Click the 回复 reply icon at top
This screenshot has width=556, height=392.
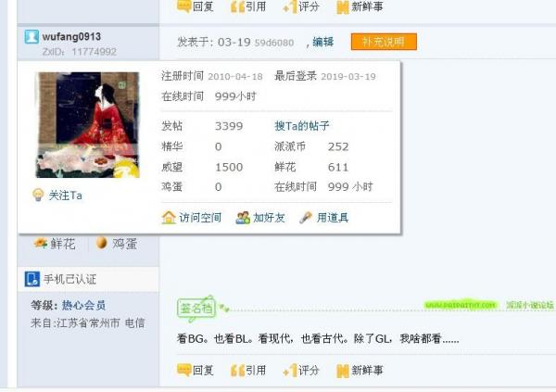coord(184,6)
